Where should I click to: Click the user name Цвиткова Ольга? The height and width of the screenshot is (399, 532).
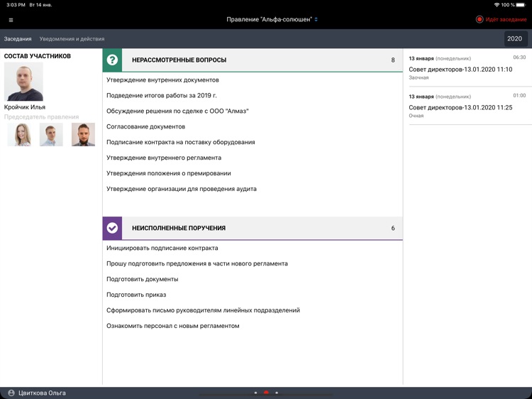[42, 393]
